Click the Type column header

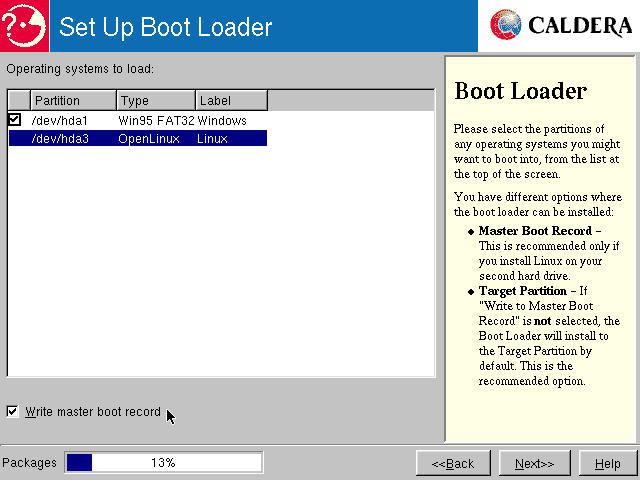pyautogui.click(x=155, y=101)
